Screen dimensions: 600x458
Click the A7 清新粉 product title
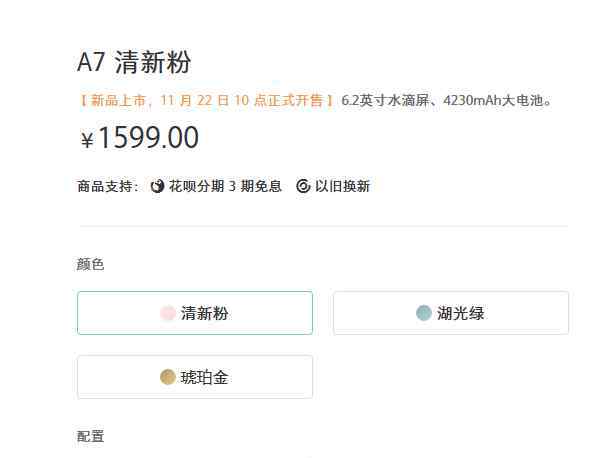click(134, 62)
